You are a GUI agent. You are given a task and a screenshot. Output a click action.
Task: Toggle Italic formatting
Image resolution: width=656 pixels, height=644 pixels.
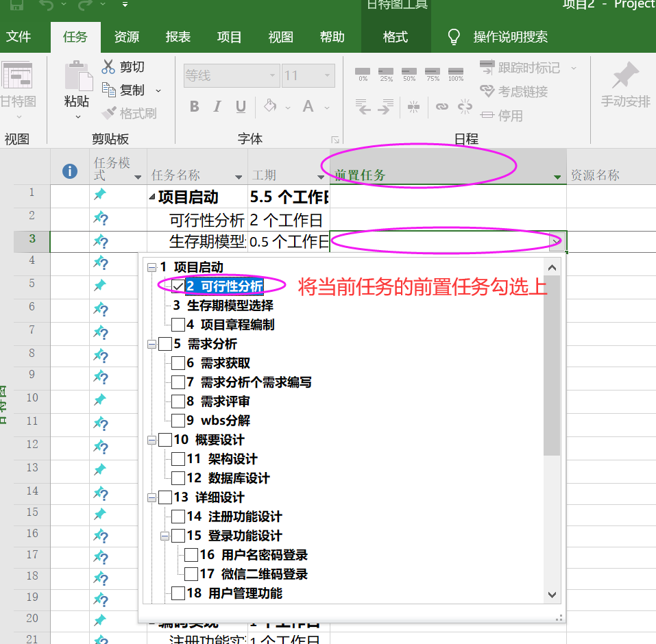coord(217,107)
